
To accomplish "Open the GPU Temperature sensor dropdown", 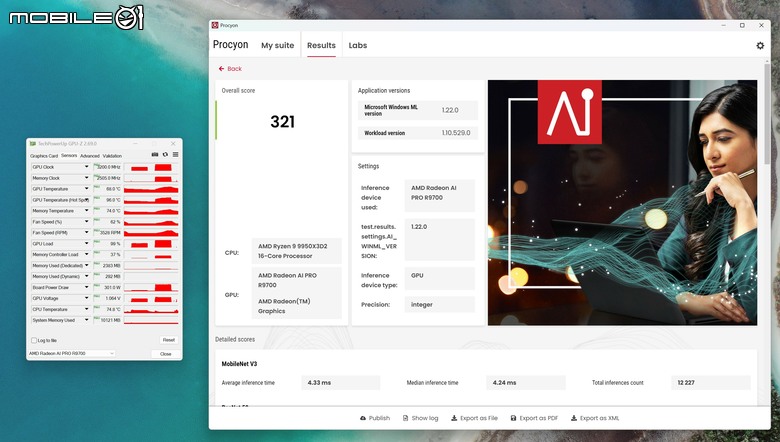I will [x=86, y=189].
